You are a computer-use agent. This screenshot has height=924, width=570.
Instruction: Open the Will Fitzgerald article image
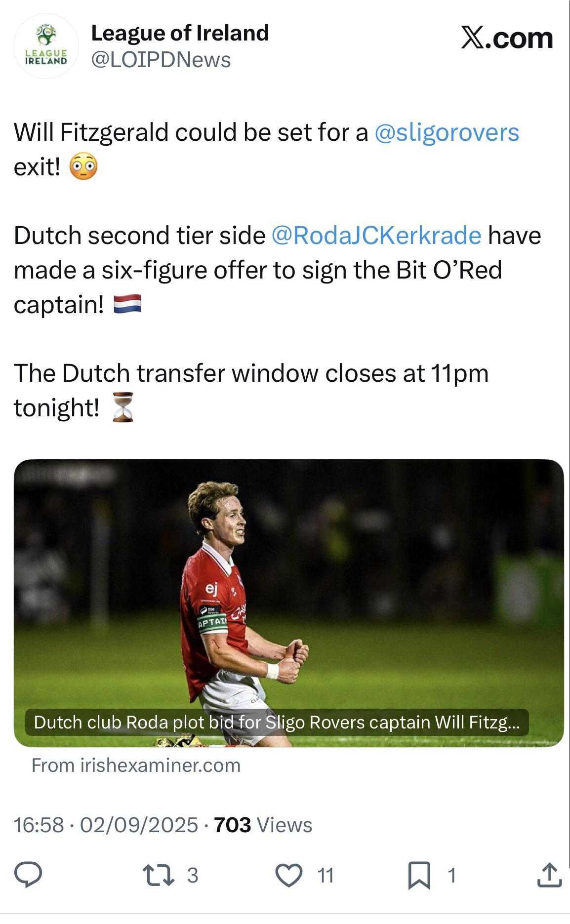[x=288, y=603]
